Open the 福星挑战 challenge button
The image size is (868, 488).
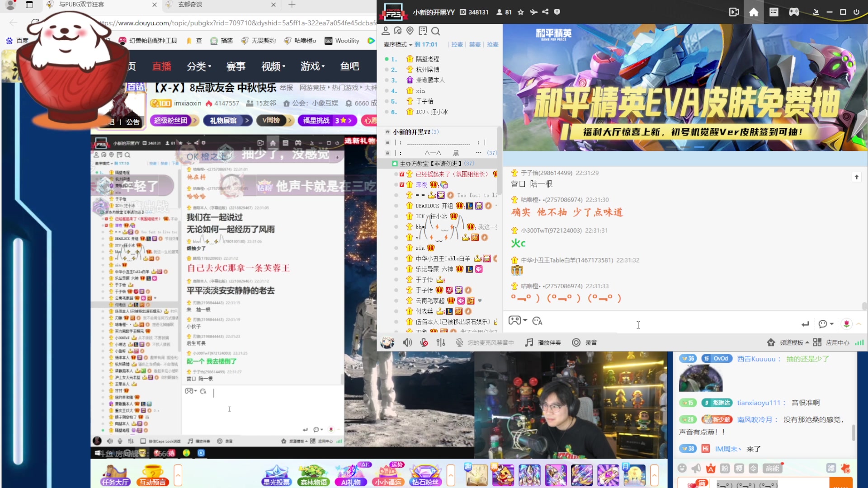point(327,121)
